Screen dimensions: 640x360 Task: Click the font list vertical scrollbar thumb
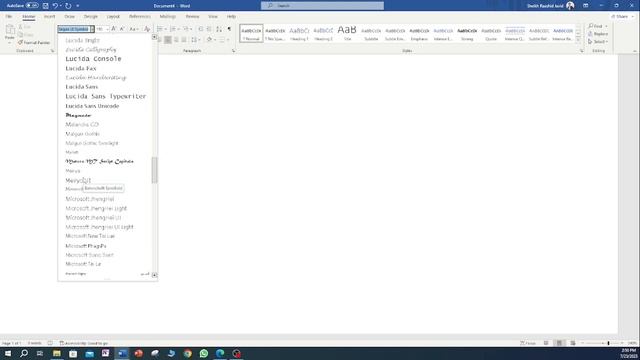(155, 170)
